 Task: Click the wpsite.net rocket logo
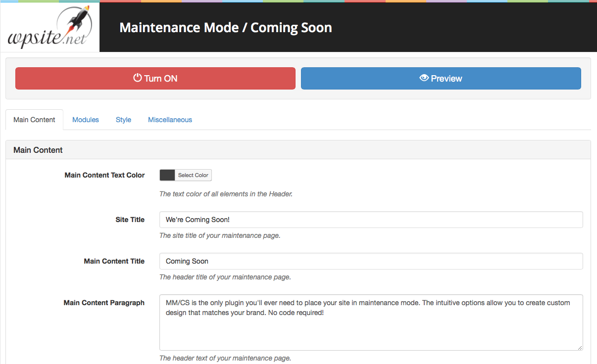(x=50, y=27)
